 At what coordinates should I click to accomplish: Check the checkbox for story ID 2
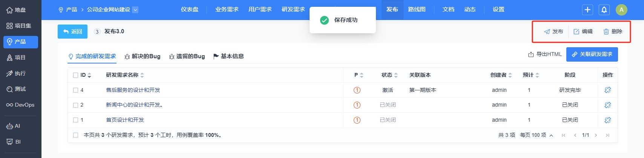tap(75, 105)
